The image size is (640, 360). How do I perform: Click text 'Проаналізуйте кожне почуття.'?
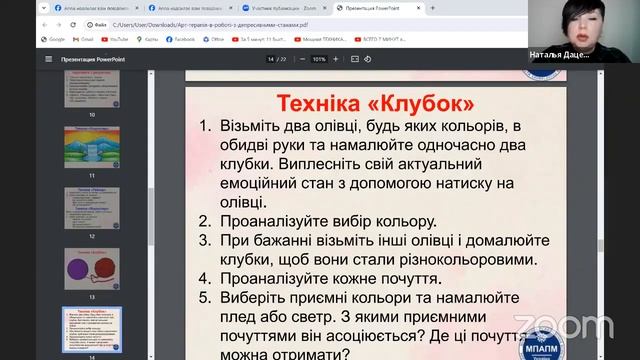point(331,279)
